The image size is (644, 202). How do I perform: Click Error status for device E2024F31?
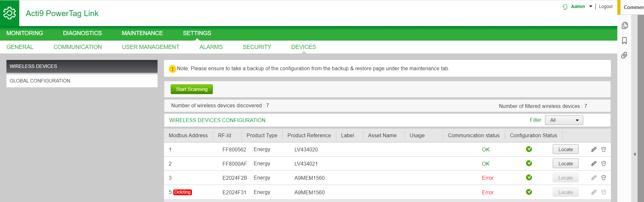pos(488,193)
